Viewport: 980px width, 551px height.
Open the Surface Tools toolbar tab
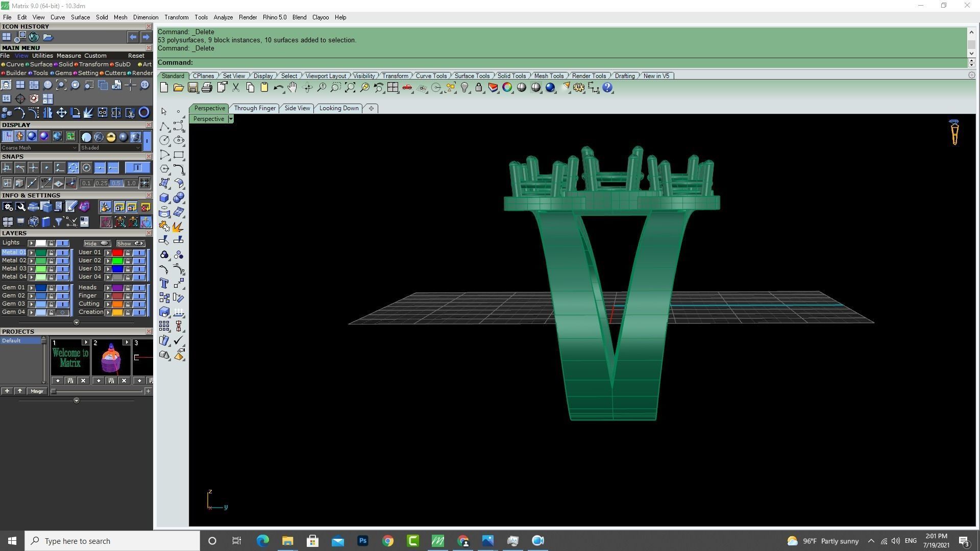[472, 76]
